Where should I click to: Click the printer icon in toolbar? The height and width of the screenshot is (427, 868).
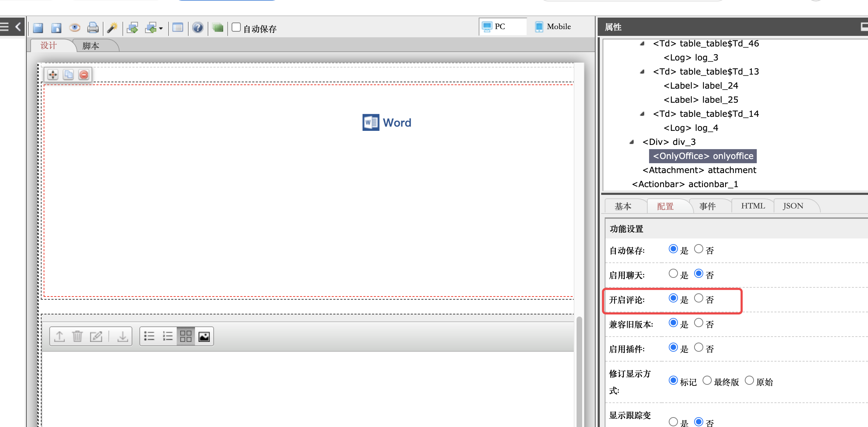(93, 27)
